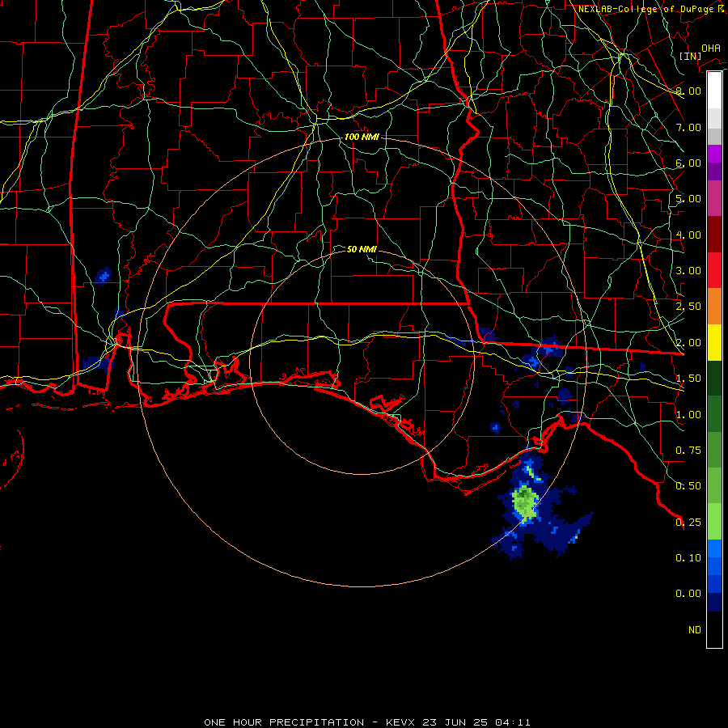Pick the bright red legend swatch above 3.00
The height and width of the screenshot is (728, 728).
[714, 270]
